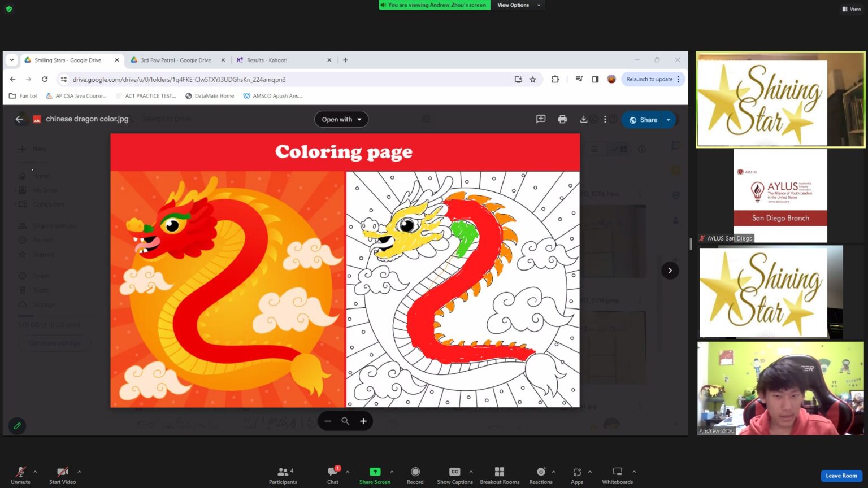Screen dimensions: 868x488
Task: Reset zoom with magnifier icon
Action: [345, 421]
